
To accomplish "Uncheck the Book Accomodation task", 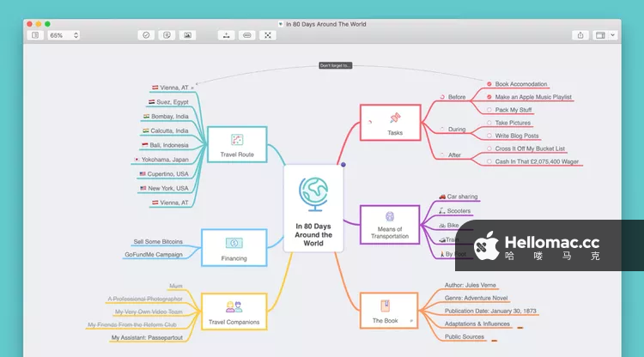I will point(489,84).
